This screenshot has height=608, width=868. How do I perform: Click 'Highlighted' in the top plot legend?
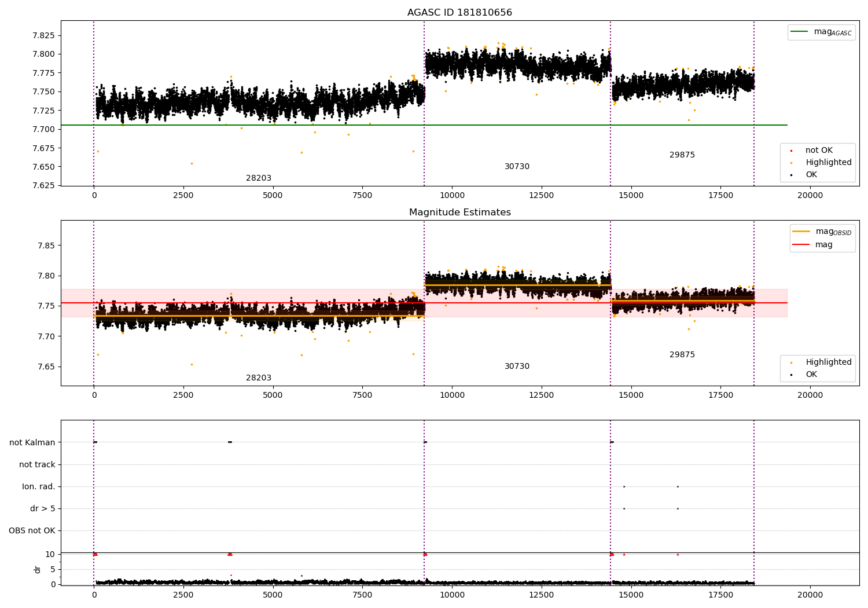tap(828, 162)
